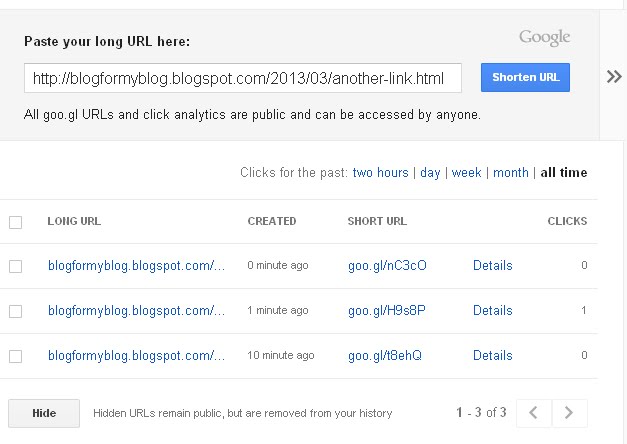The height and width of the screenshot is (444, 627).
Task: Check the box for goo.gl/nC3cO row
Action: [x=15, y=266]
